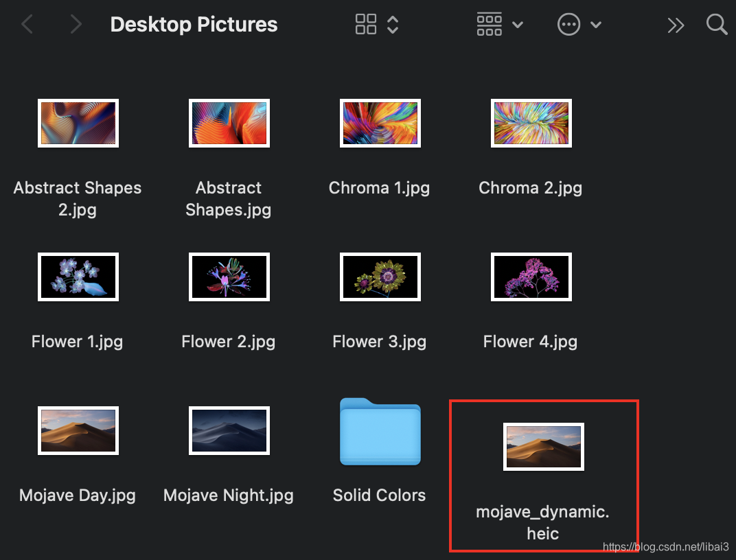Click the 'Flower 2.jpg' file name

[229, 342]
